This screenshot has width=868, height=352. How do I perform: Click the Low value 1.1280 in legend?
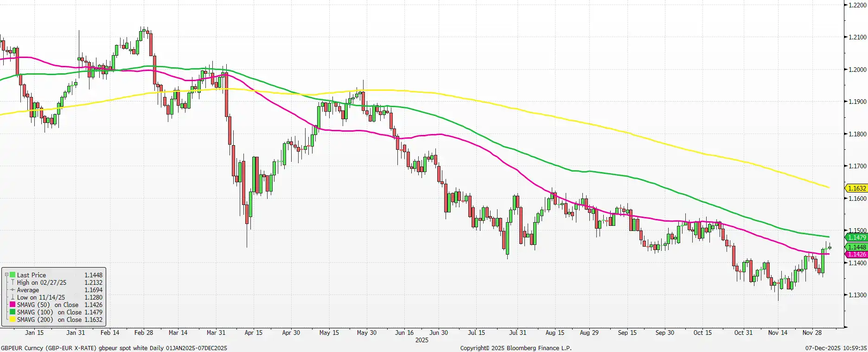93,297
